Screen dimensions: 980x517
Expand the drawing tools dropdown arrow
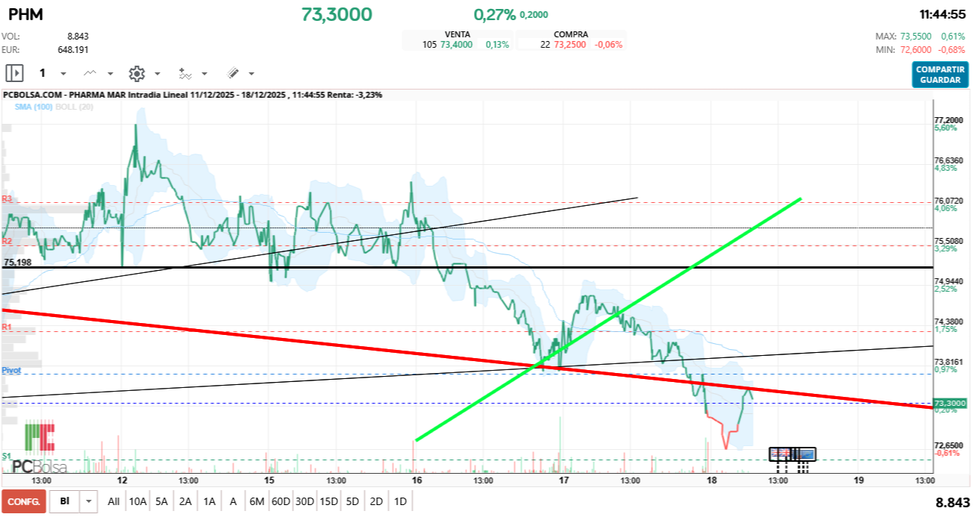tap(252, 74)
